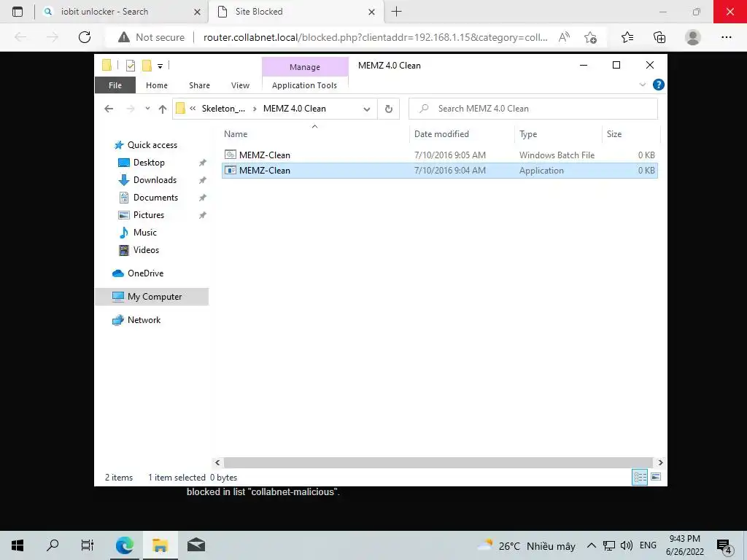The image size is (747, 560).
Task: Select My Computer in navigation pane
Action: click(152, 297)
